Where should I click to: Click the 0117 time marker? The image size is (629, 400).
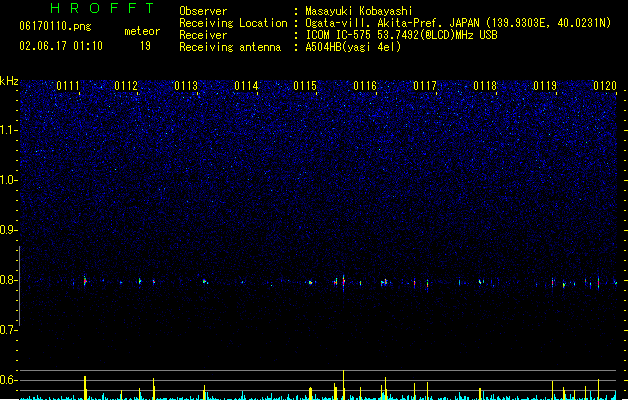click(425, 86)
